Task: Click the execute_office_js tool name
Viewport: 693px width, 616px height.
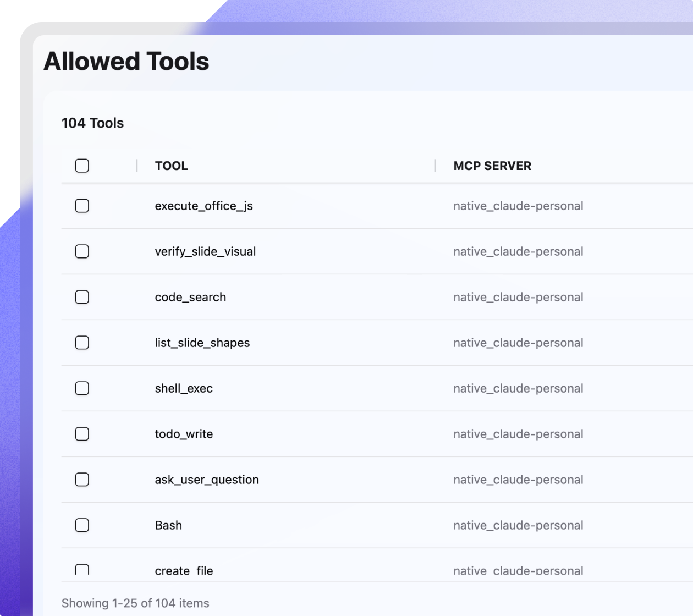Action: pyautogui.click(x=204, y=206)
